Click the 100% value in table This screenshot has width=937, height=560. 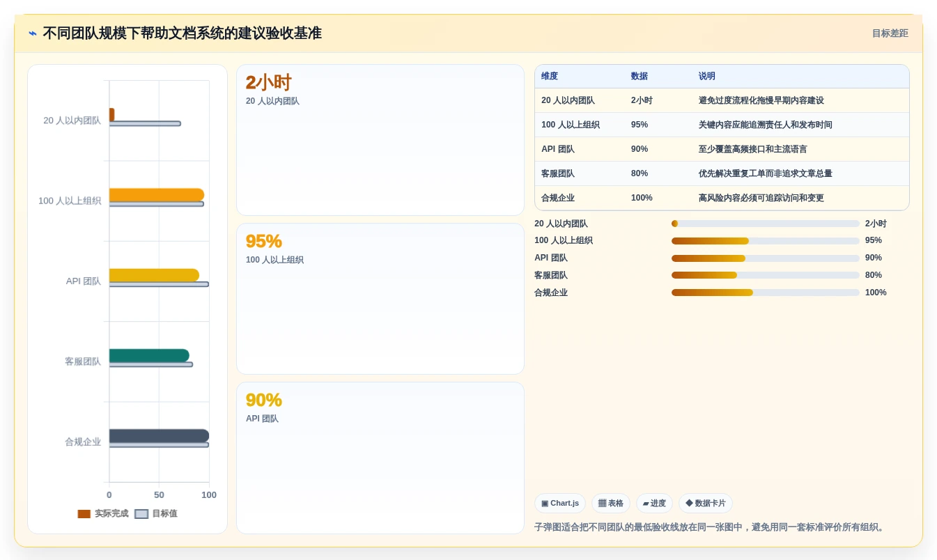[x=642, y=199]
